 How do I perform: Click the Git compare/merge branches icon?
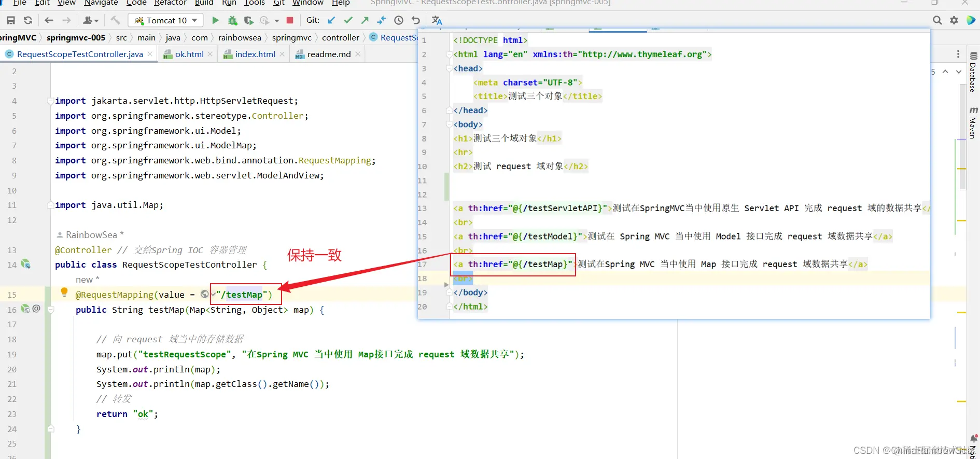click(382, 20)
